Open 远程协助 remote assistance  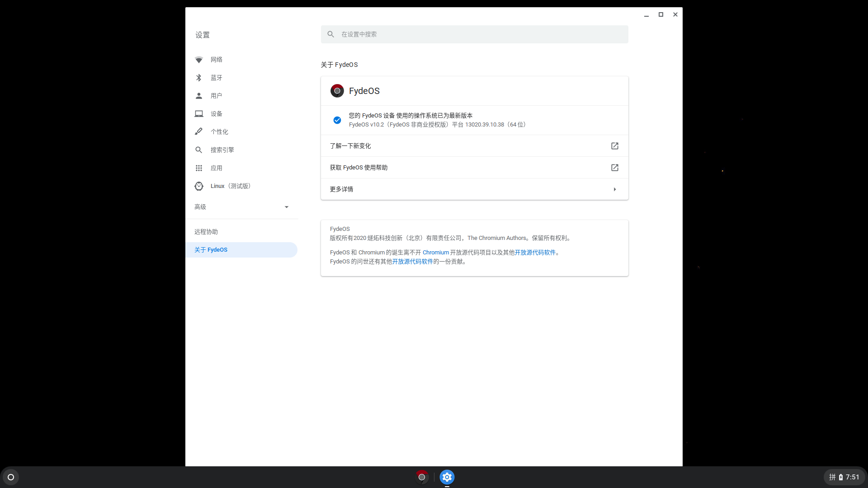pos(241,232)
